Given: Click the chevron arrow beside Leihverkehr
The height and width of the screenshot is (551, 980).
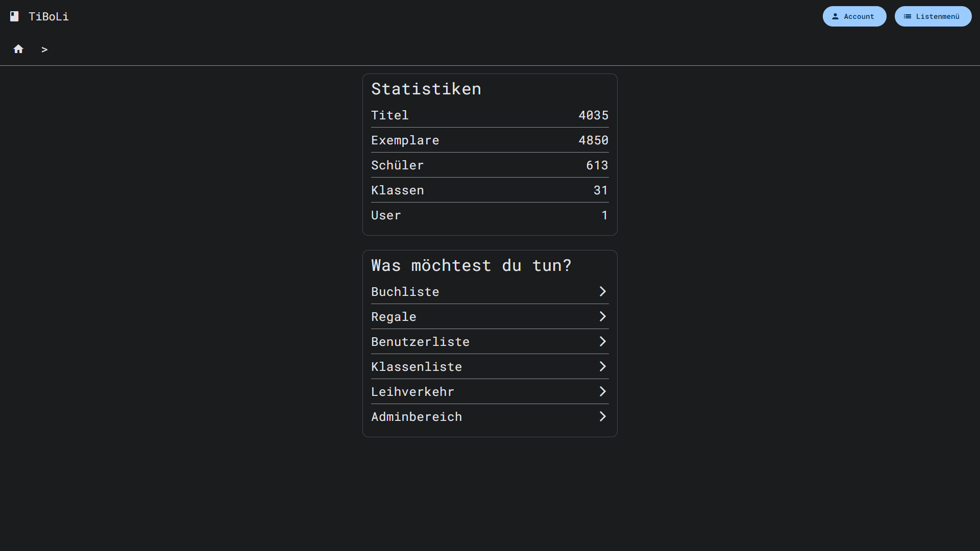Looking at the screenshot, I should click(602, 391).
